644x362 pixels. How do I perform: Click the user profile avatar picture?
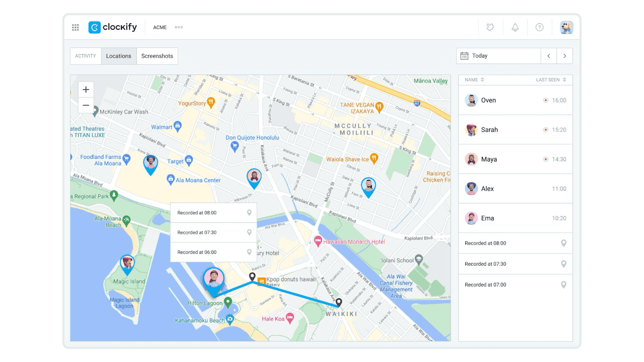[x=566, y=27]
